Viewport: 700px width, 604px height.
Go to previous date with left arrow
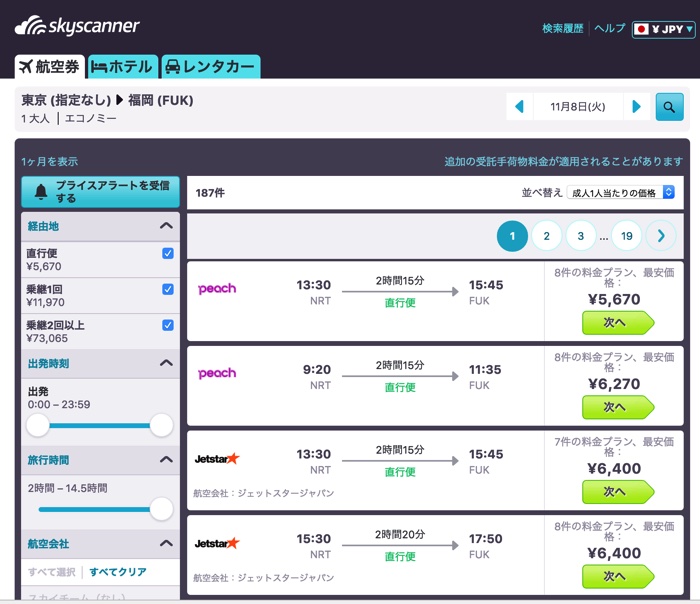(519, 107)
